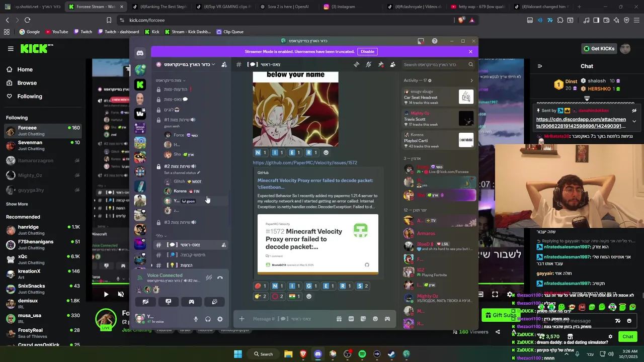Open the Car Seat Headrest activity card
The width and height of the screenshot is (644, 362).
pos(438,97)
